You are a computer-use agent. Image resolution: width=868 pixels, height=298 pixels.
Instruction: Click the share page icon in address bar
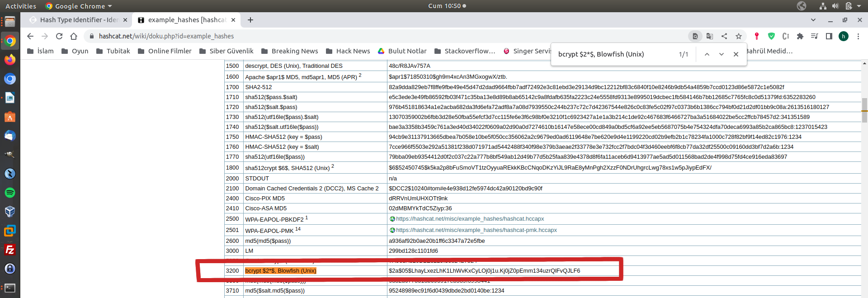[x=724, y=36]
